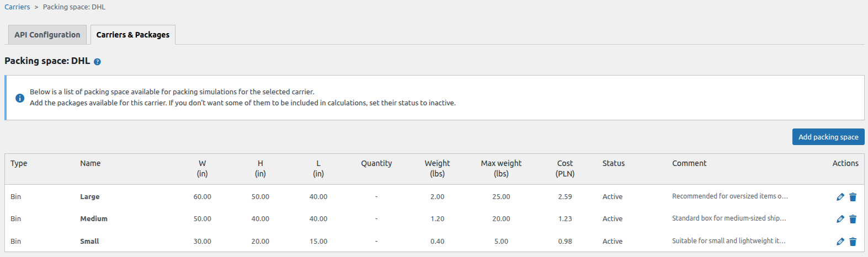Click the Name column header
Screen dimensions: 868x257
pos(90,163)
